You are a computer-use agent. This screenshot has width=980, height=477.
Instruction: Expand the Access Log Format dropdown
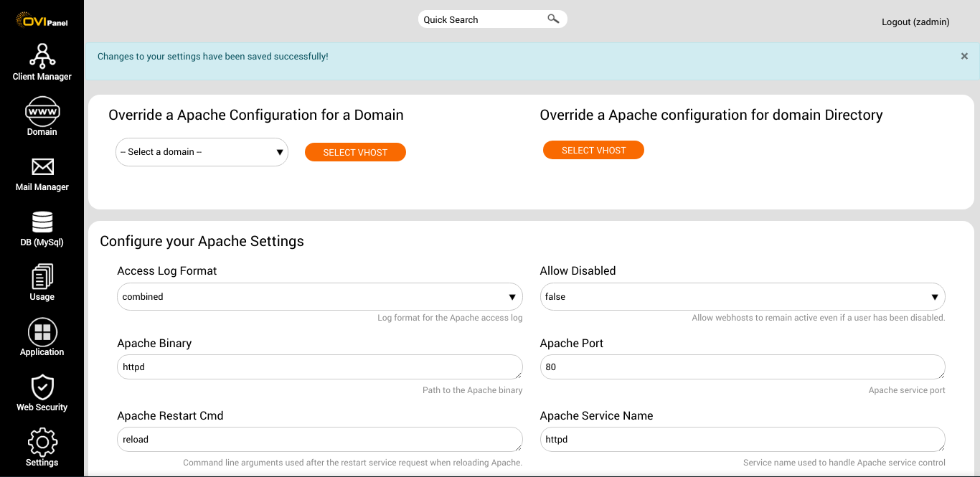pyautogui.click(x=320, y=297)
